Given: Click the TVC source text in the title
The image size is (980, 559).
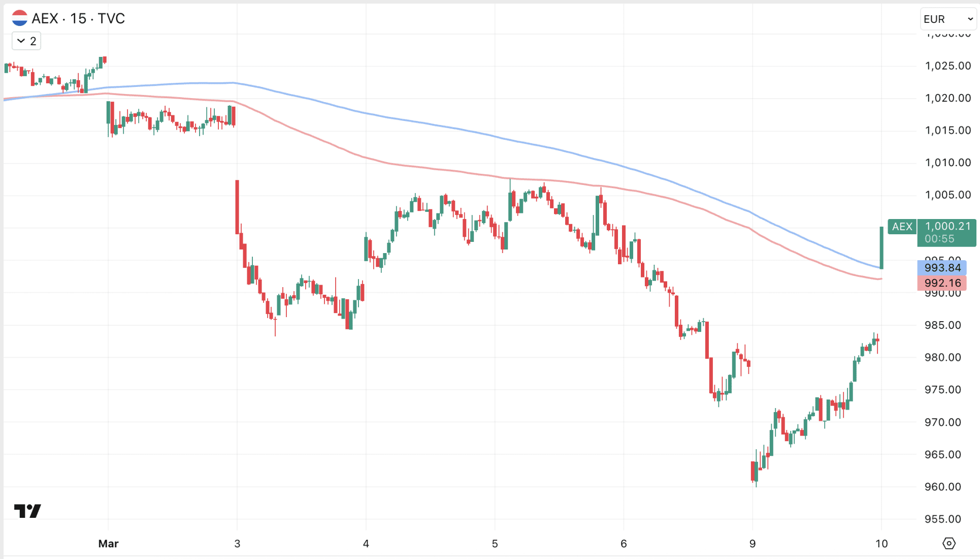Looking at the screenshot, I should pyautogui.click(x=111, y=18).
